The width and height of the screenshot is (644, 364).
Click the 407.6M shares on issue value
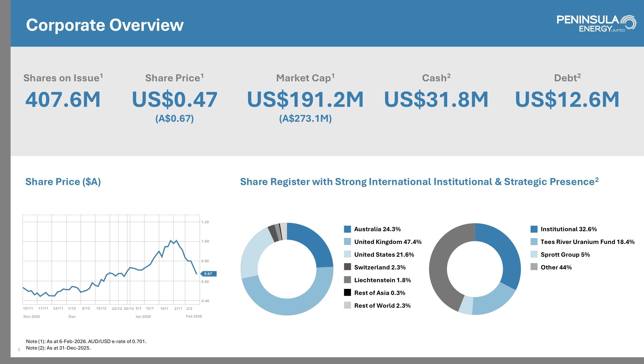pos(63,100)
